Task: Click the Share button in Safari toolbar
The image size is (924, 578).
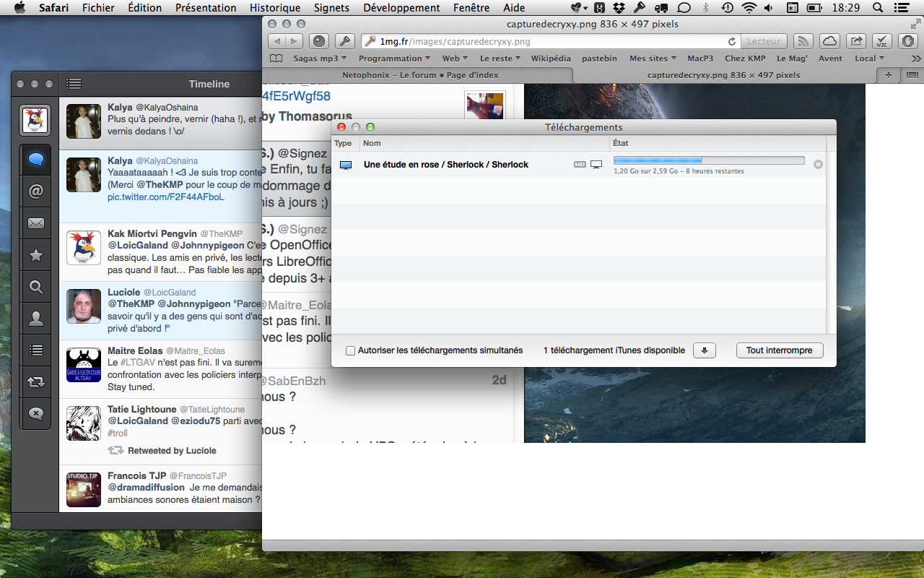Action: click(x=856, y=41)
